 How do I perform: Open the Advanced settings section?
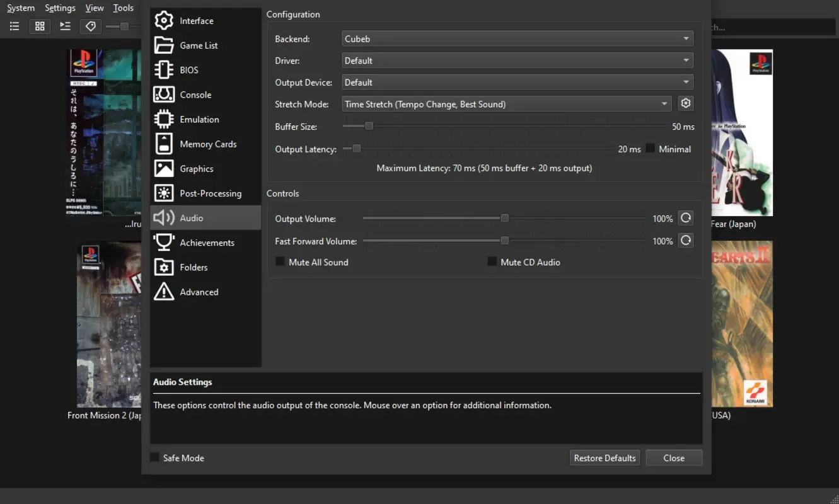click(x=199, y=292)
